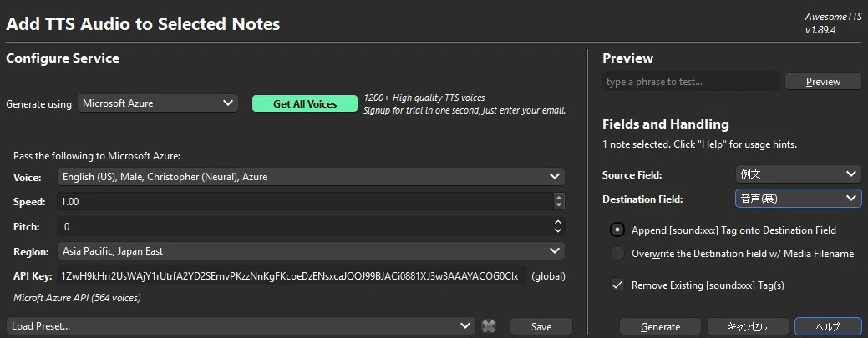Increase Speed with the up stepper arrow
Image resolution: width=868 pixels, height=338 pixels.
(559, 198)
